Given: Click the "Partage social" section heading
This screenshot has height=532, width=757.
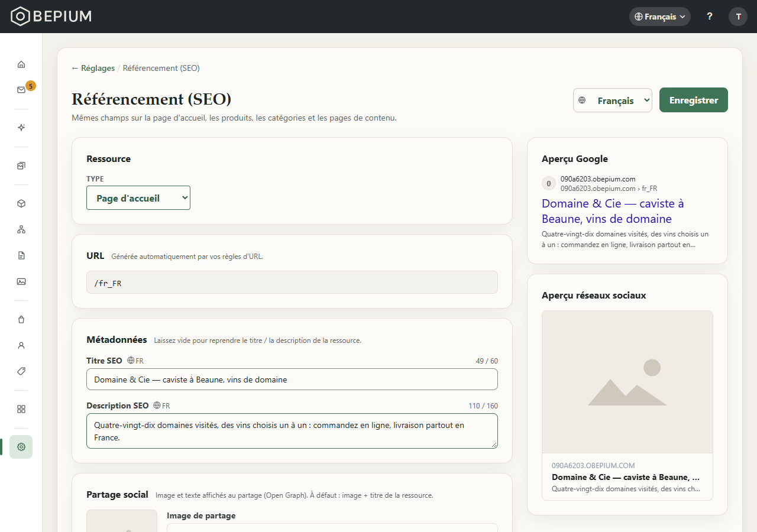Looking at the screenshot, I should click(117, 494).
